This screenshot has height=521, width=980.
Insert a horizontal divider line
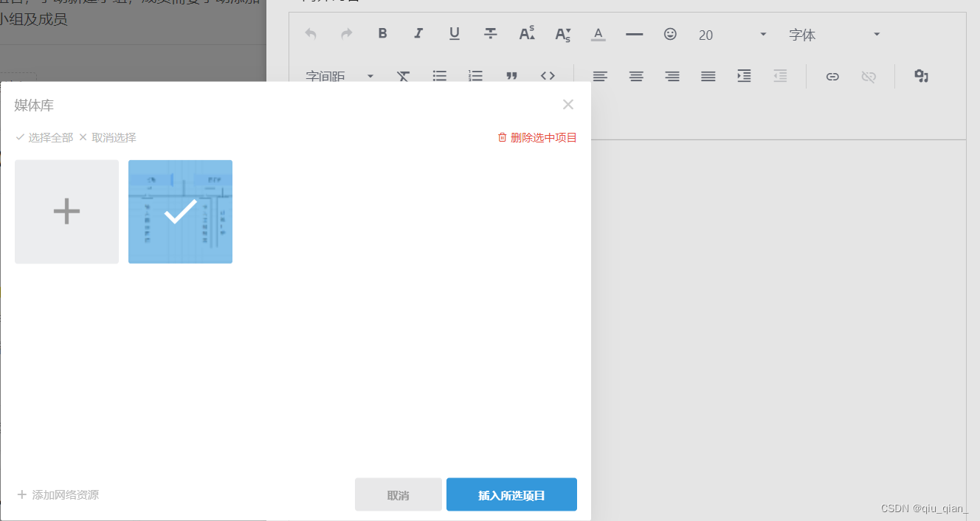[x=634, y=33]
